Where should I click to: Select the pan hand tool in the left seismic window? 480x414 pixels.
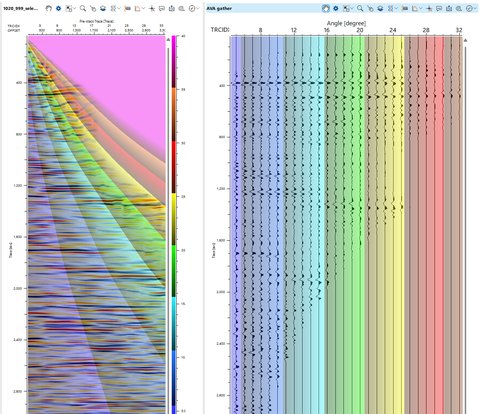(49, 8)
